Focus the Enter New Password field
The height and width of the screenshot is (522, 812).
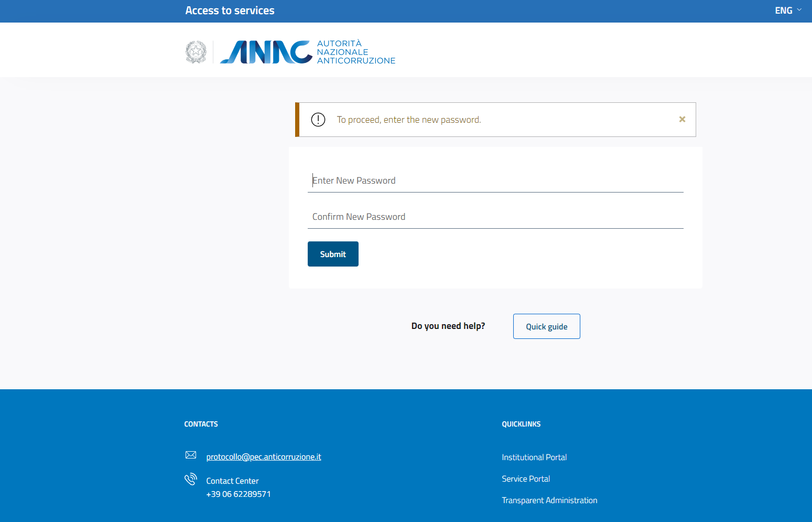click(495, 180)
